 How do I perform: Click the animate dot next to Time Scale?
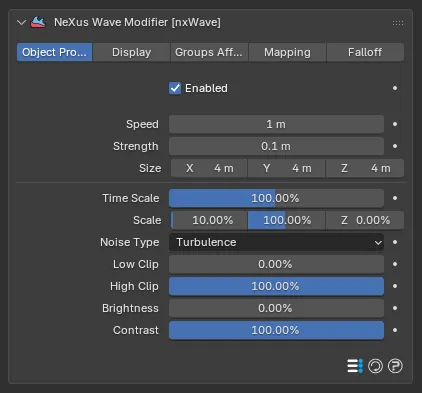tap(395, 198)
